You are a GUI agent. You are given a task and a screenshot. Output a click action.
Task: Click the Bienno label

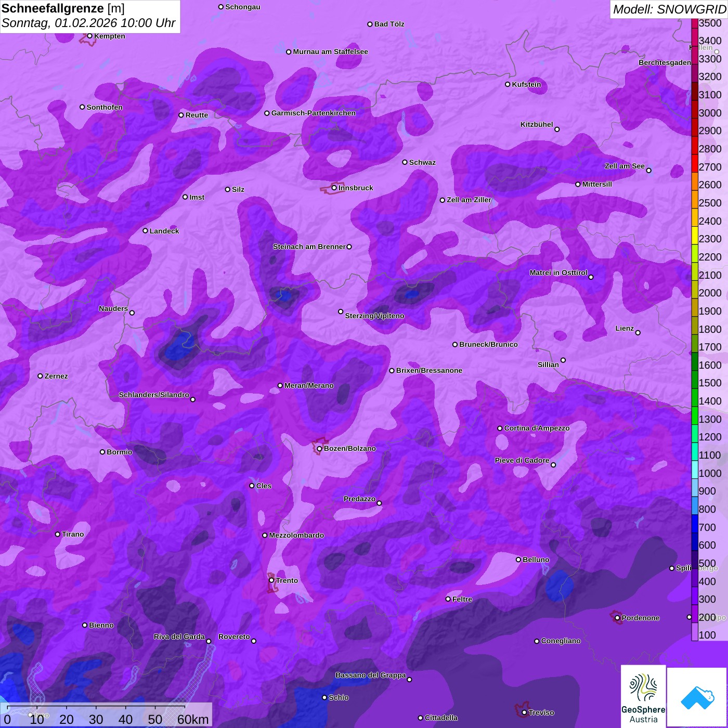click(101, 625)
